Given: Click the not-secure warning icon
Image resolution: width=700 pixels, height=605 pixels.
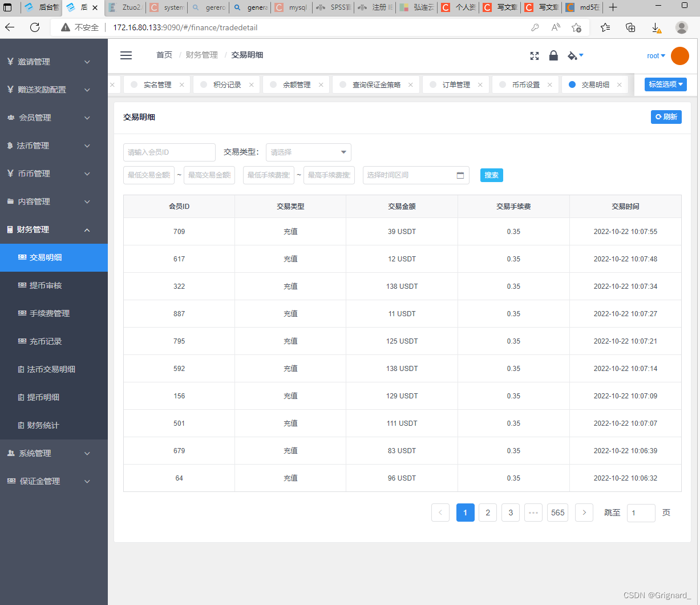Looking at the screenshot, I should 66,27.
